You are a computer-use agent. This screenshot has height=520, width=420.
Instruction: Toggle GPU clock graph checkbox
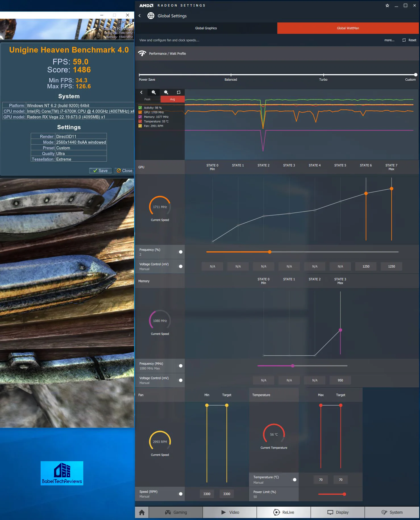pos(140,112)
